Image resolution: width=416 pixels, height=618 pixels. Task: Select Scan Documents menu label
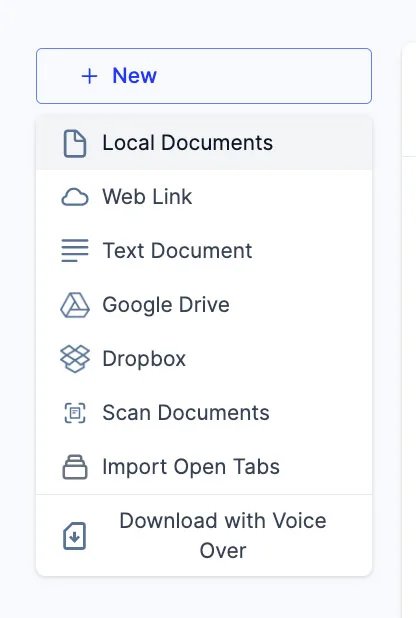[186, 413]
